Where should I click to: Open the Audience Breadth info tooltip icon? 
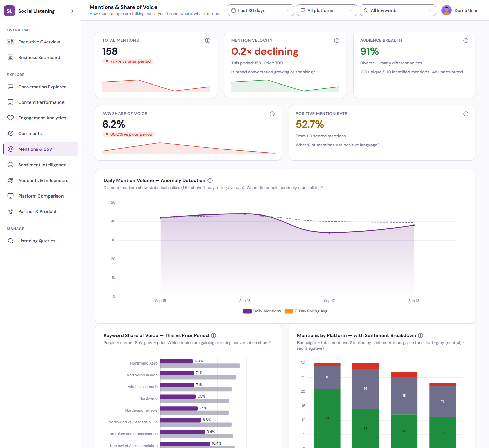(x=466, y=40)
